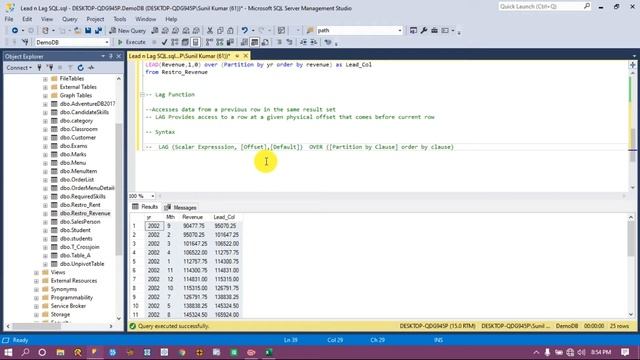Viewport: 640px width, 360px height.
Task: Refresh the Object Explorer tree
Action: coord(80,68)
